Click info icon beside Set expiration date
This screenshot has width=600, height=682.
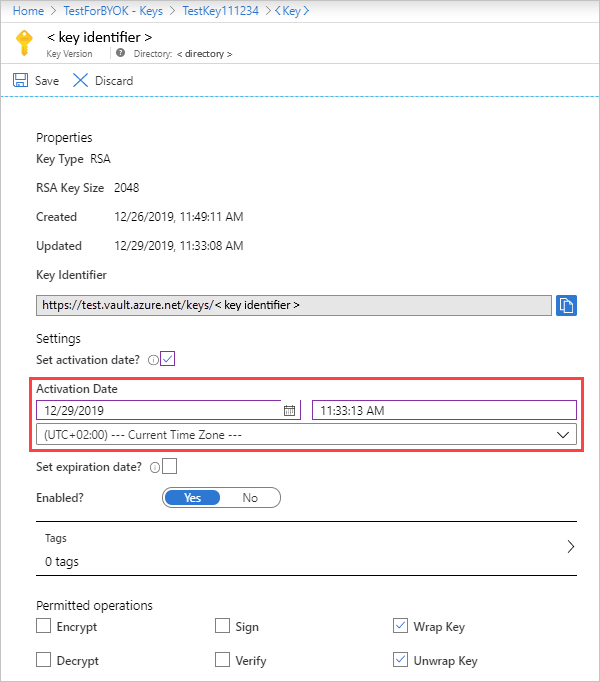[154, 467]
